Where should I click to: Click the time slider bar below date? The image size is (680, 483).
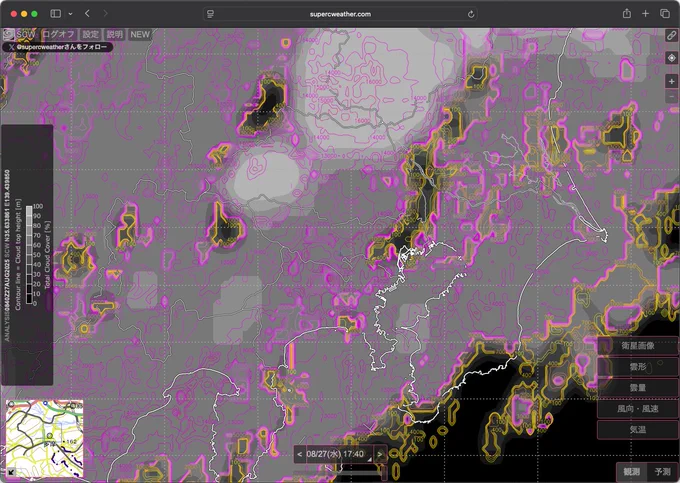340,471
